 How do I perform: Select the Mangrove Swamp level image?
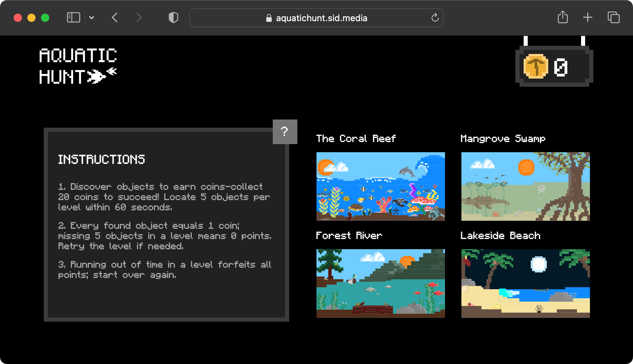[x=525, y=186]
